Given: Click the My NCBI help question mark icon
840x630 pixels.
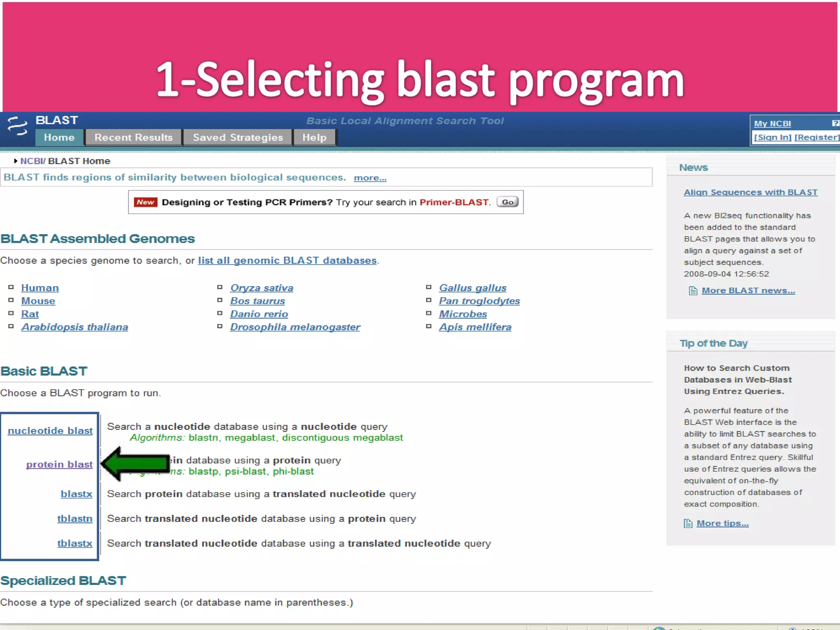Looking at the screenshot, I should (x=835, y=123).
